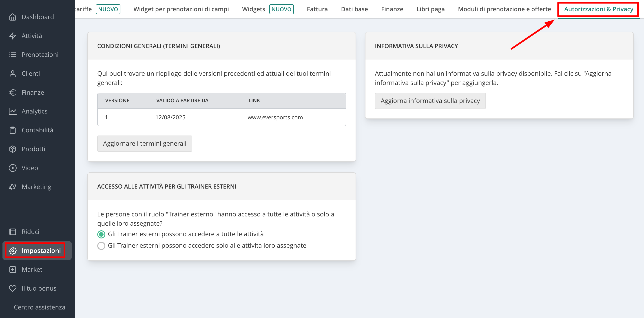644x318 pixels.
Task: Open Centro assistenza link
Action: point(40,307)
